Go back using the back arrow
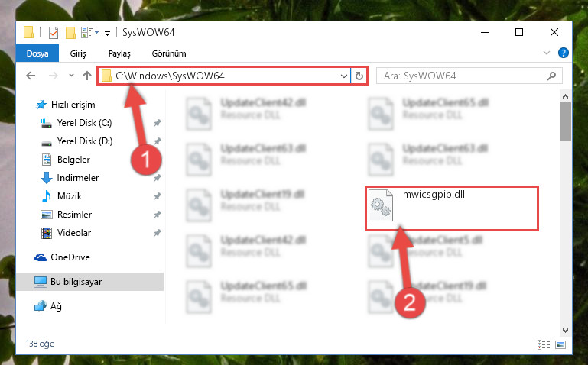Image resolution: width=588 pixels, height=365 pixels. click(x=31, y=76)
